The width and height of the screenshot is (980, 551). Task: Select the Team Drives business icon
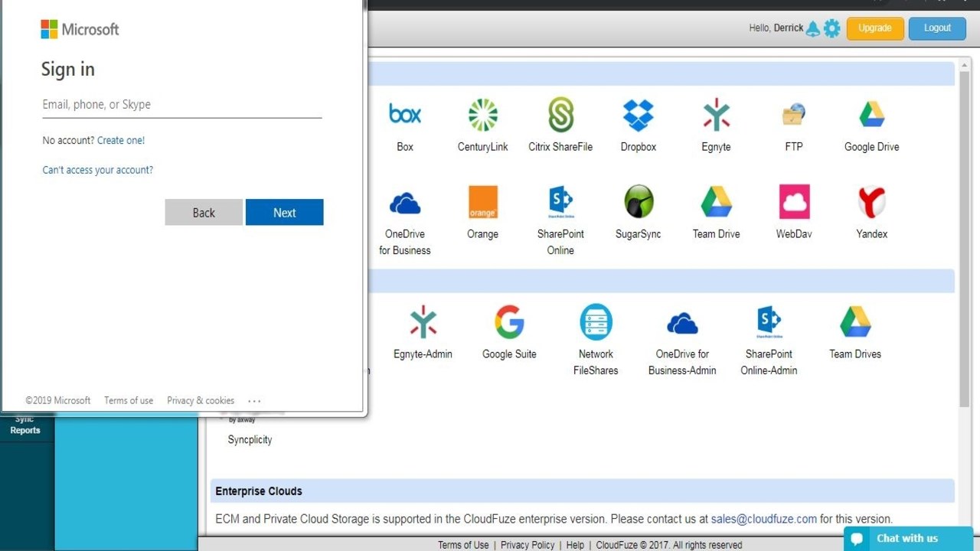[x=855, y=322]
